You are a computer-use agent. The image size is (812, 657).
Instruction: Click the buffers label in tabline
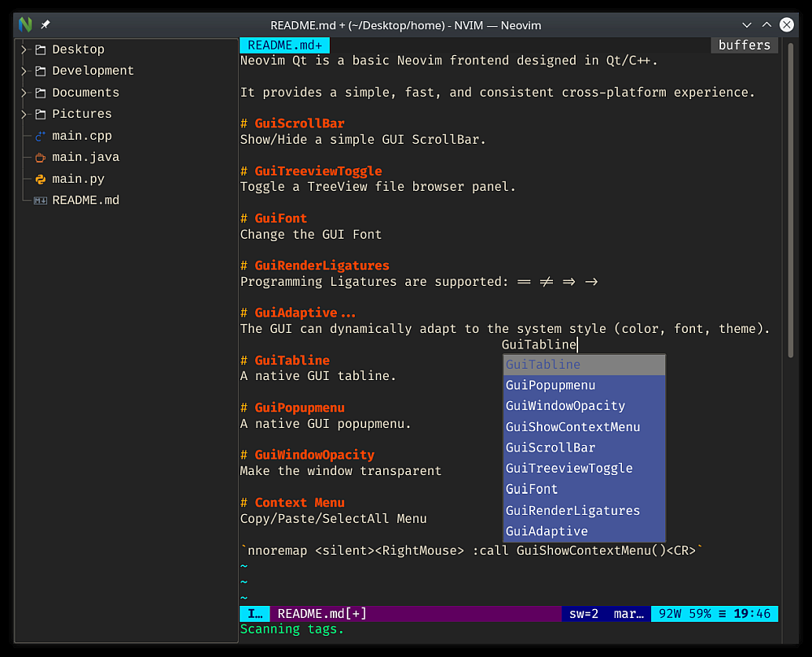pyautogui.click(x=744, y=45)
